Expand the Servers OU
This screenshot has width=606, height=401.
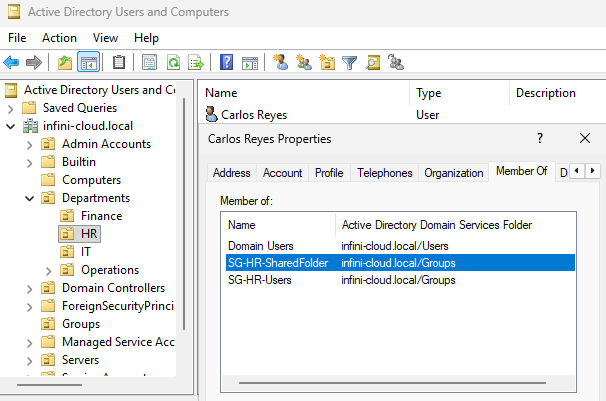pyautogui.click(x=30, y=361)
